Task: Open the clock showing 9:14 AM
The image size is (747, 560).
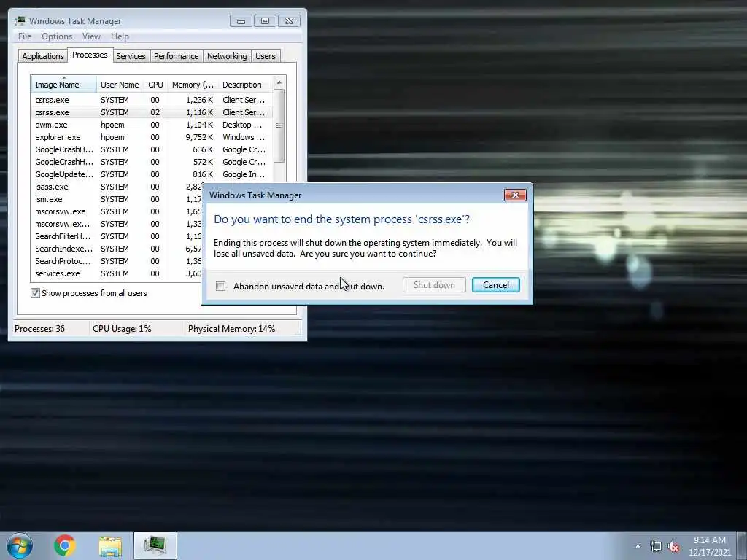Action: point(709,546)
